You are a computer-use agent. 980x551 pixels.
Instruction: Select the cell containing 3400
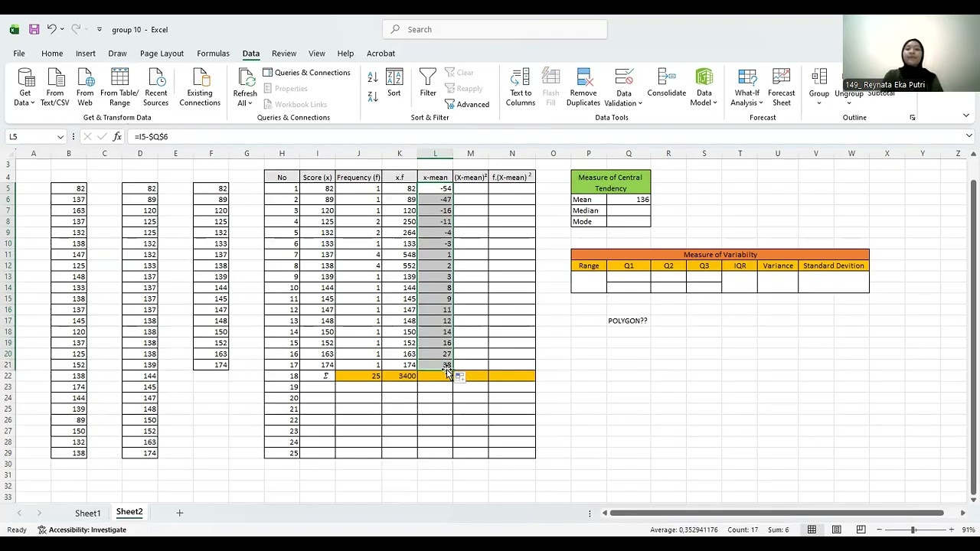(400, 376)
